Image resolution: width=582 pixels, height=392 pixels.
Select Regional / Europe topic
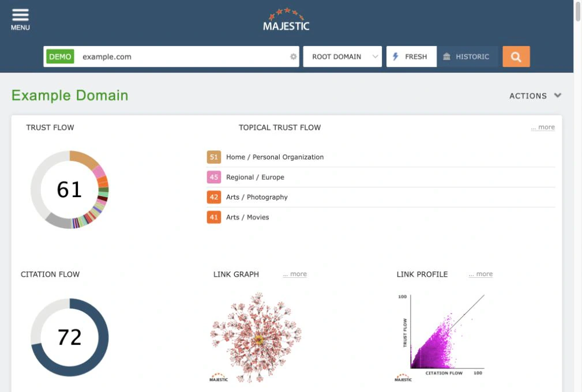255,177
